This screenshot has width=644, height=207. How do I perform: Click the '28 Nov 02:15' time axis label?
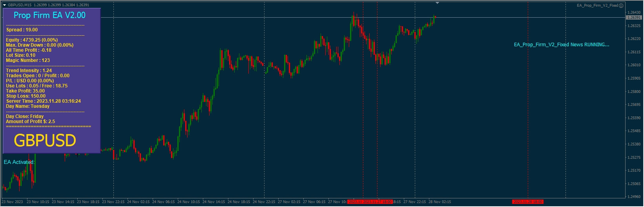coord(440,202)
